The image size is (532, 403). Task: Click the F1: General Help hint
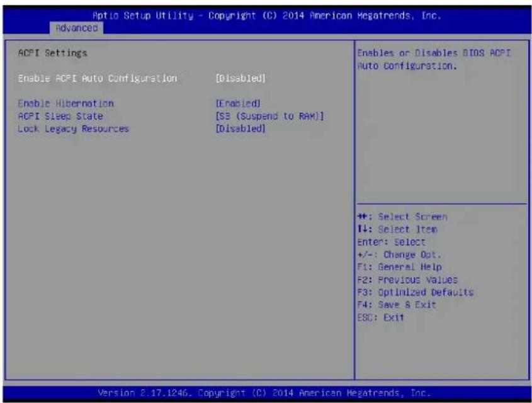coord(399,267)
